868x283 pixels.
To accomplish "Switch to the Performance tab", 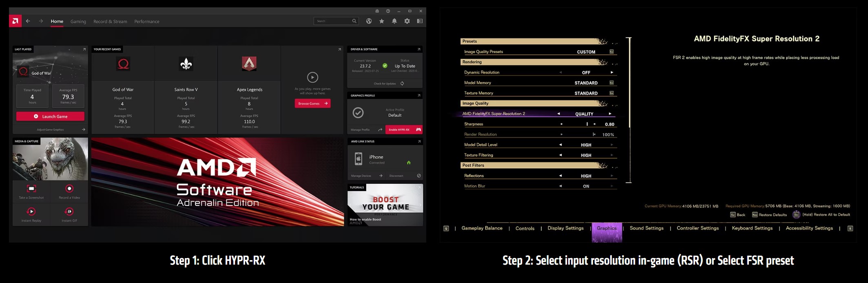I will click(147, 22).
